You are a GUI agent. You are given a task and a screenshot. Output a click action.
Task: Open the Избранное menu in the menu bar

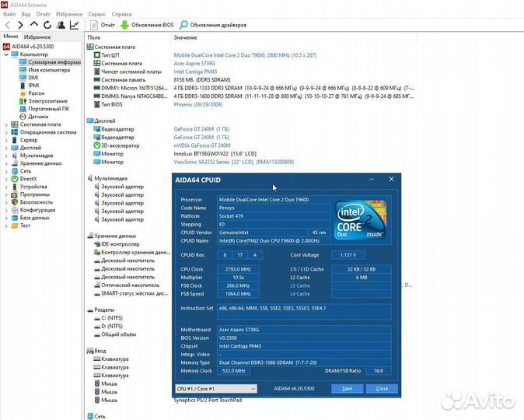click(69, 14)
